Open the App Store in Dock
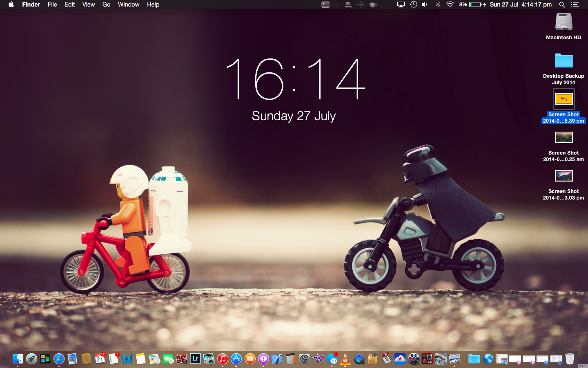The height and width of the screenshot is (368, 588). (236, 359)
